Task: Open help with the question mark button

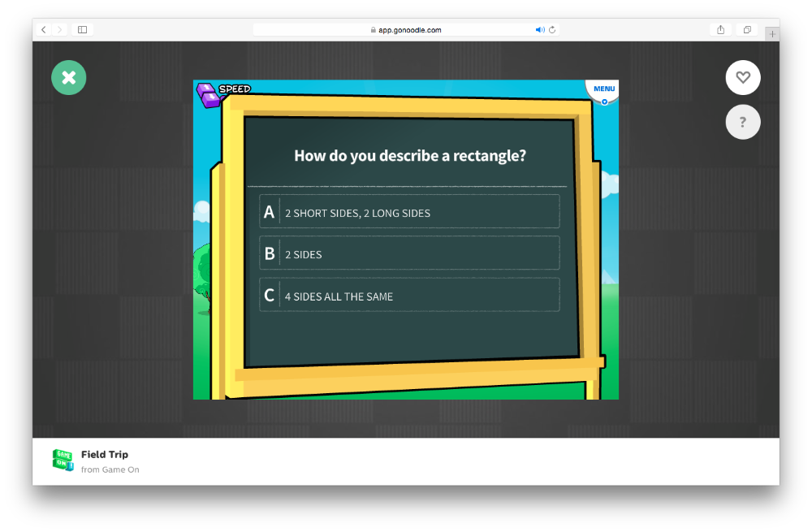Action: [x=743, y=123]
